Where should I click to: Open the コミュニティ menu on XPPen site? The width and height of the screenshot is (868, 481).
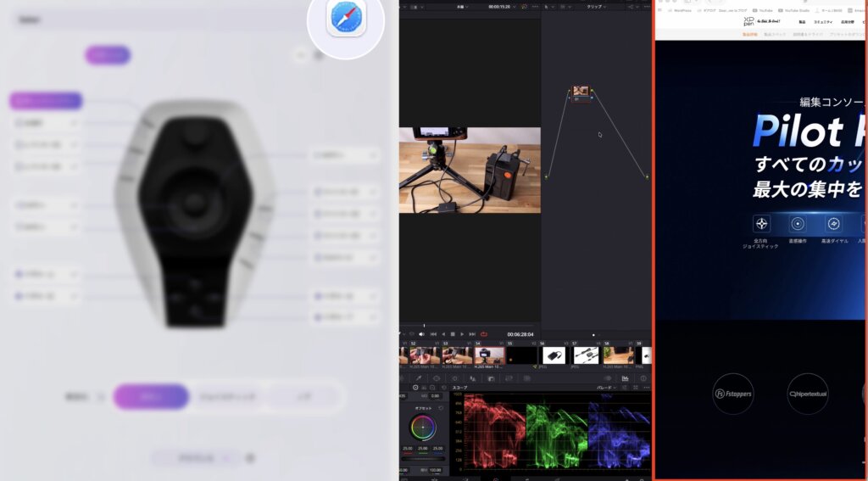[x=822, y=21]
